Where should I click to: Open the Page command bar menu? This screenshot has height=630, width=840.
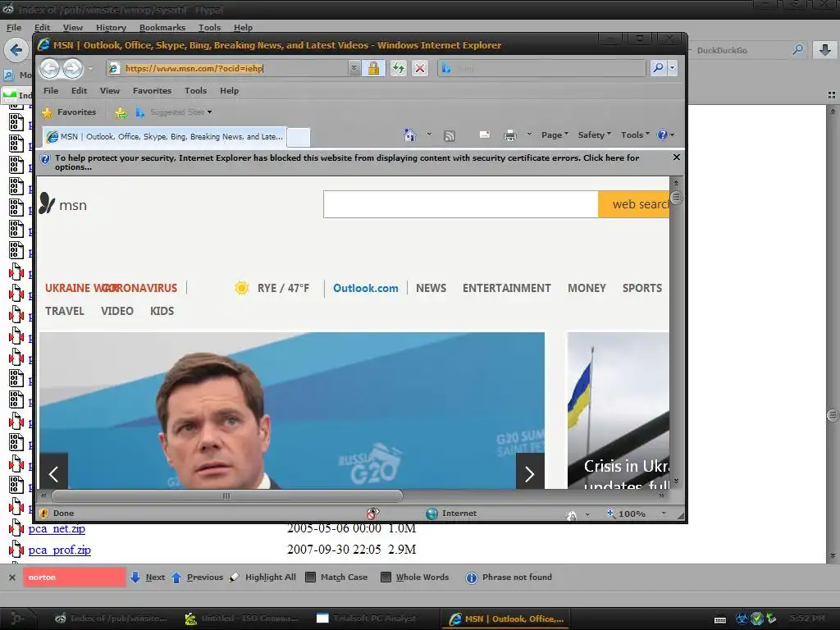click(555, 135)
